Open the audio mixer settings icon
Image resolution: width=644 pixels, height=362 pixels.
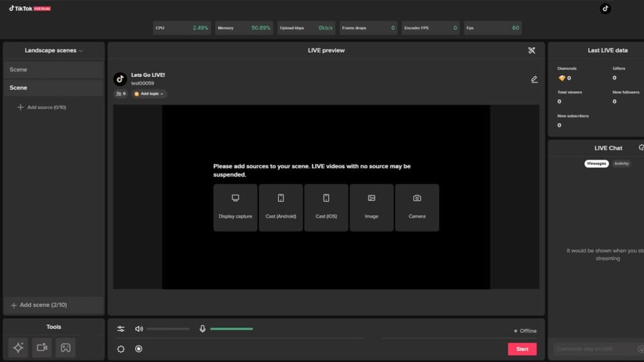(121, 329)
